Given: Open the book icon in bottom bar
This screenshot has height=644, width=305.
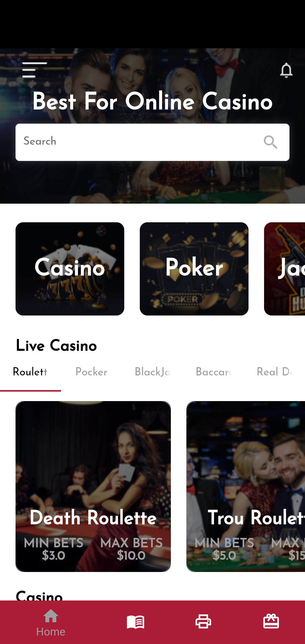Looking at the screenshot, I should [x=136, y=622].
